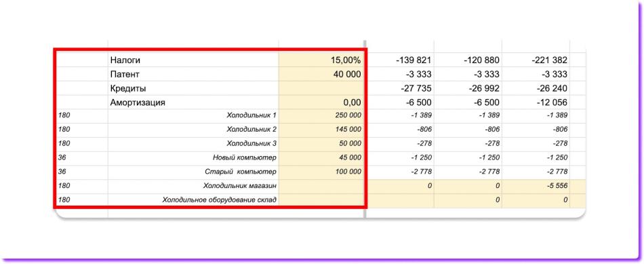Select the Холодильник магазин label cell

193,186
